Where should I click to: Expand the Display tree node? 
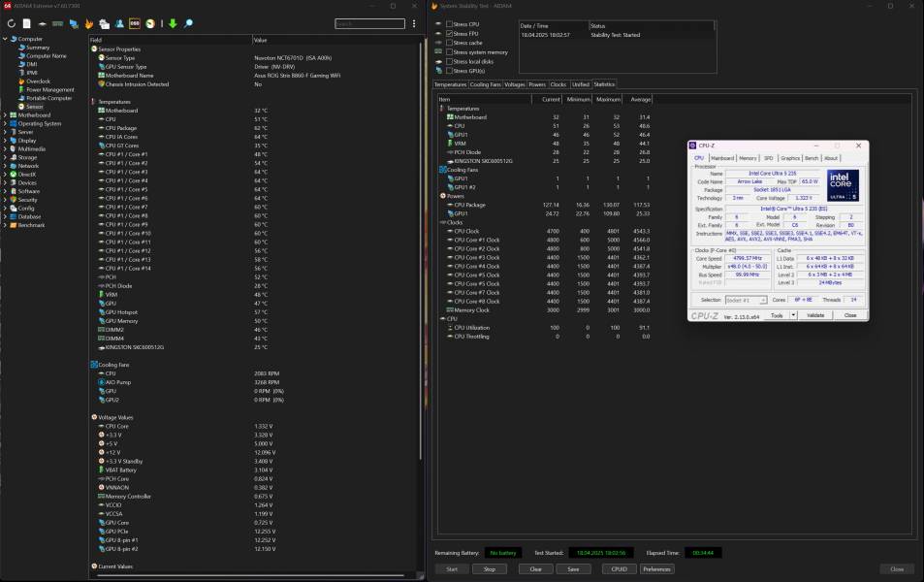[5, 141]
